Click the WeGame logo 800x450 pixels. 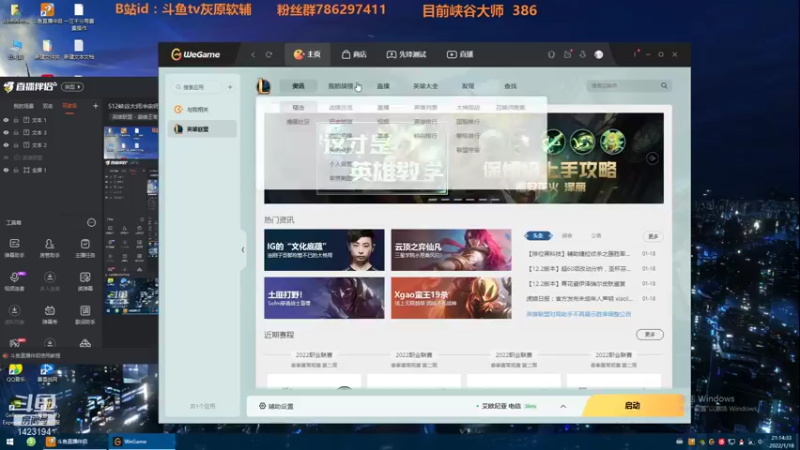click(195, 55)
